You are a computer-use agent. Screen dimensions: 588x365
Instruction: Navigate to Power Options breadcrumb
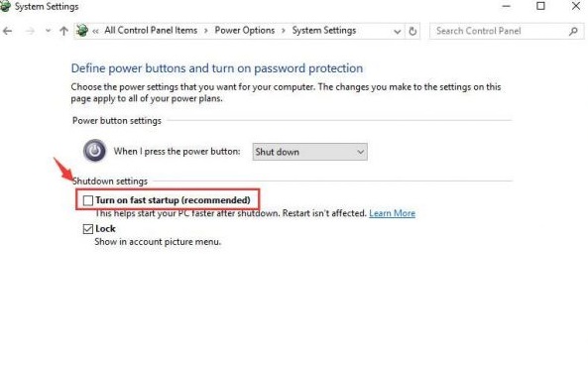pyautogui.click(x=245, y=31)
